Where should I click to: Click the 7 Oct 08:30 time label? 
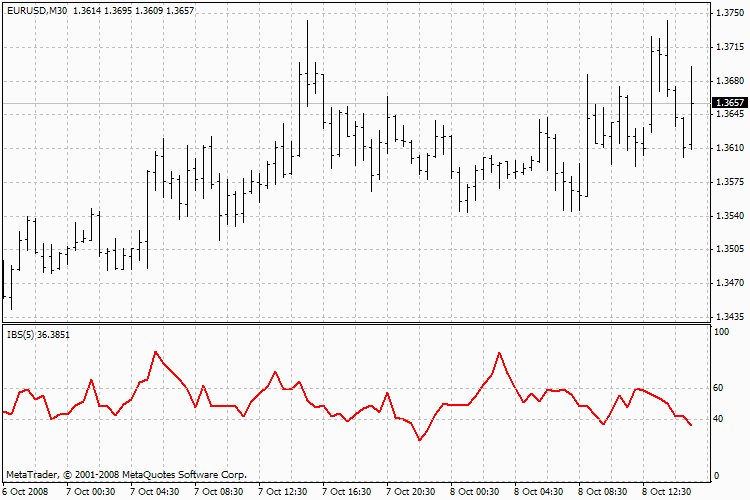coord(219,491)
